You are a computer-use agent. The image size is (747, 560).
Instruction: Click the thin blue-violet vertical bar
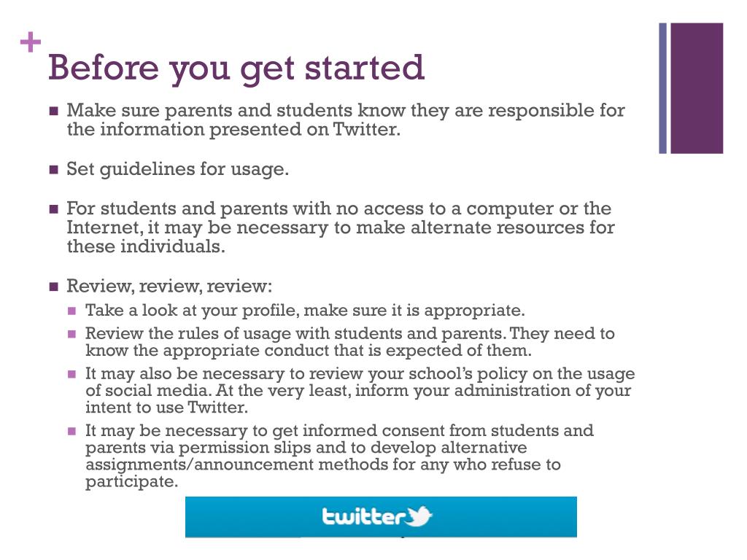click(663, 88)
